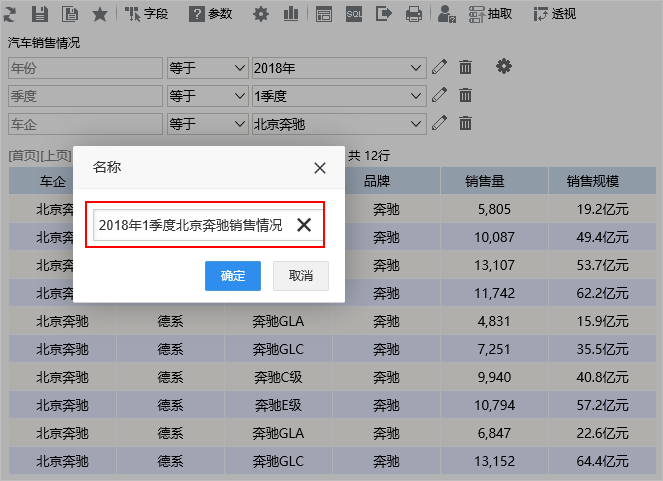This screenshot has height=481, width=663.
Task: Edit the 车企 filter with pencil icon
Action: pos(439,123)
